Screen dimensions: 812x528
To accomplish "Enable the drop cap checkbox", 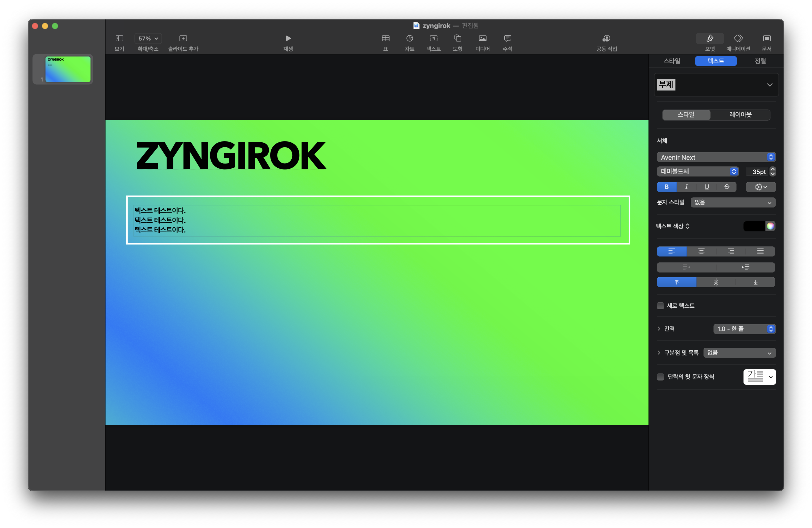I will (x=660, y=377).
